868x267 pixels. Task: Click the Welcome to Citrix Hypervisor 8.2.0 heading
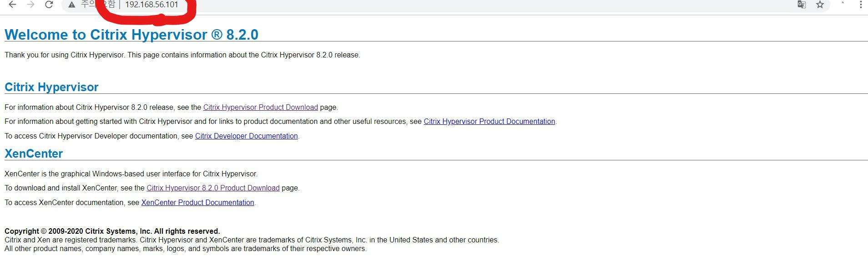(x=131, y=35)
